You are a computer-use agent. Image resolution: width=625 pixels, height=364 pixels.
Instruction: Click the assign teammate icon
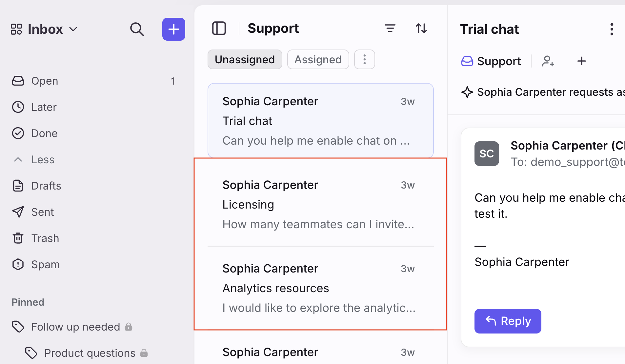548,61
